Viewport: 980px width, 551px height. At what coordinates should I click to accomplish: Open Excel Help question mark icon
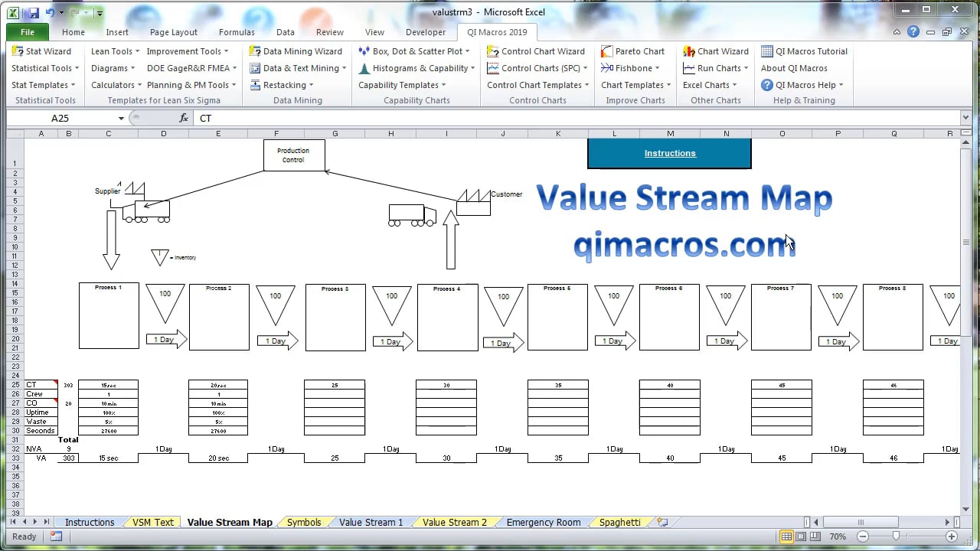[x=913, y=32]
